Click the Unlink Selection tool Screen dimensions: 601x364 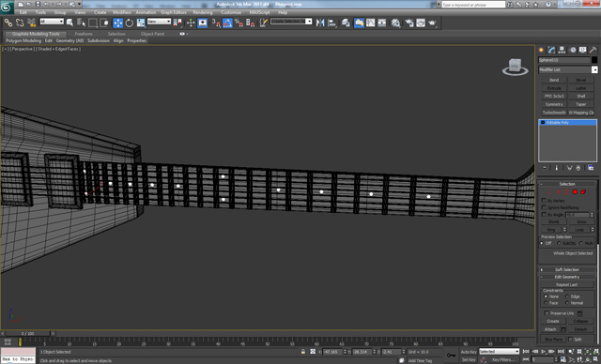[x=20, y=23]
